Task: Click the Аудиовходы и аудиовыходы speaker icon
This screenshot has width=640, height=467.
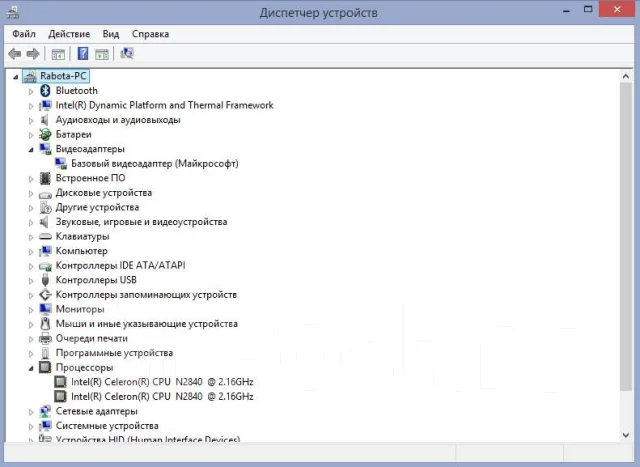Action: tap(44, 120)
